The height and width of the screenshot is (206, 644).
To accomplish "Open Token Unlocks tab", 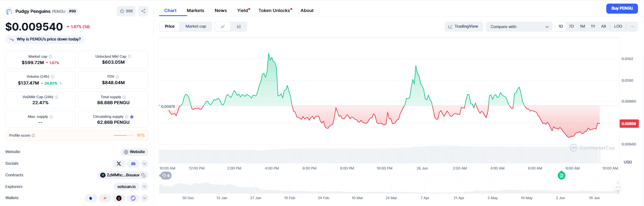I will pyautogui.click(x=275, y=10).
